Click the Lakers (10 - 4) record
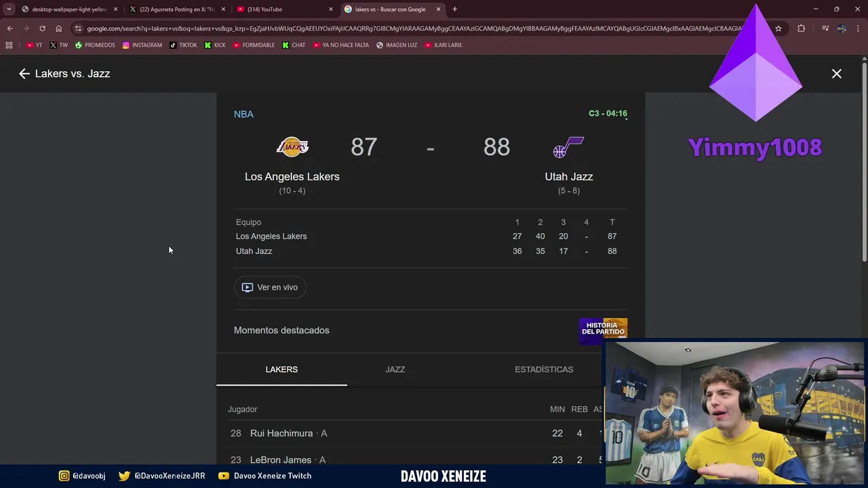The height and width of the screenshot is (488, 868). tap(292, 191)
